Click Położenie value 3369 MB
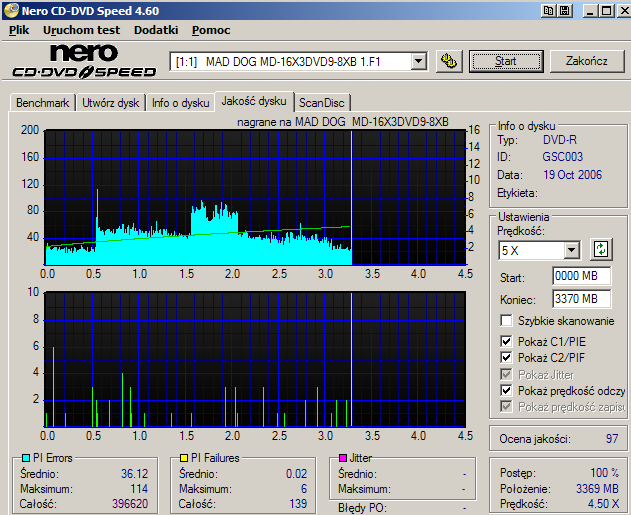631x515 pixels. point(597,488)
